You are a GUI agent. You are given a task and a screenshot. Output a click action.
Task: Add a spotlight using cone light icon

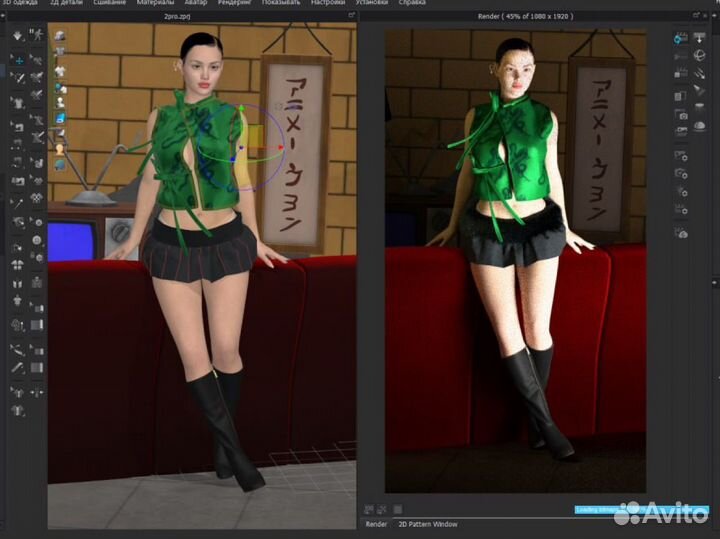tap(699, 90)
